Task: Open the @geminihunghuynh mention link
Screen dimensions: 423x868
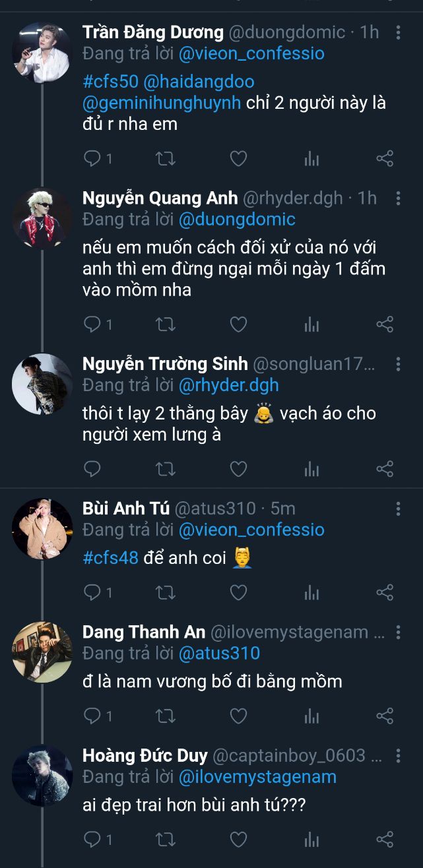Action: point(162,103)
